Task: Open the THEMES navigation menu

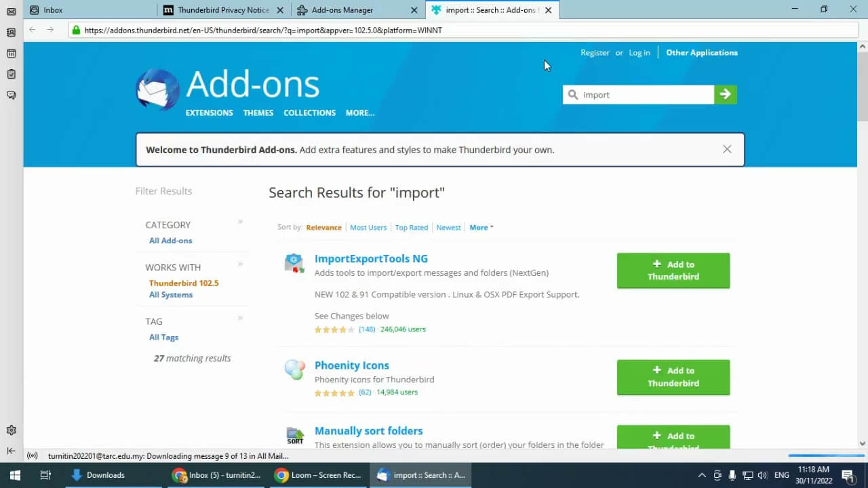Action: (x=258, y=113)
